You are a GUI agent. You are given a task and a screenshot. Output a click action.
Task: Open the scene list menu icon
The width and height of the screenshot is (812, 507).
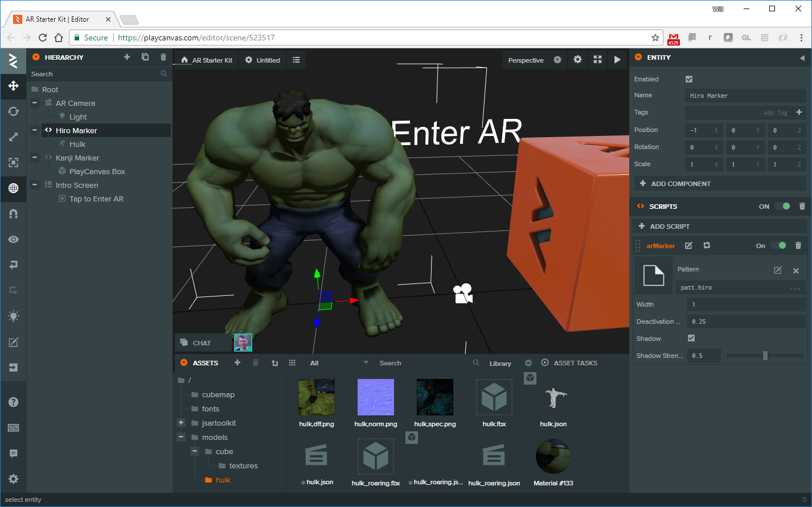[x=296, y=60]
